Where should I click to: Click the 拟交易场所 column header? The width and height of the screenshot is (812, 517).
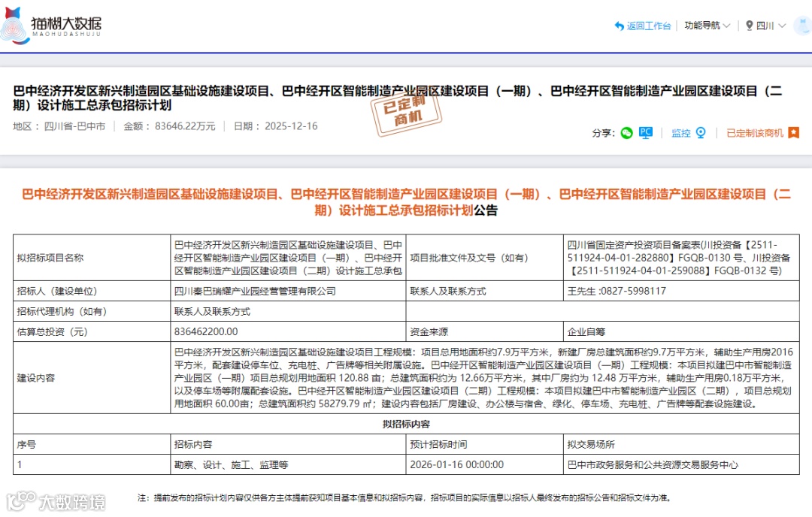[x=681, y=445]
